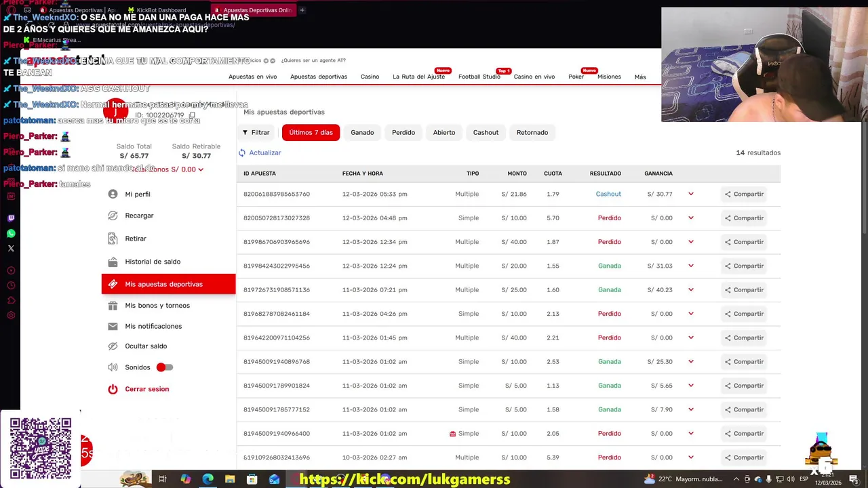Click ¿Quieres ser un agente AT? link

pos(313,60)
